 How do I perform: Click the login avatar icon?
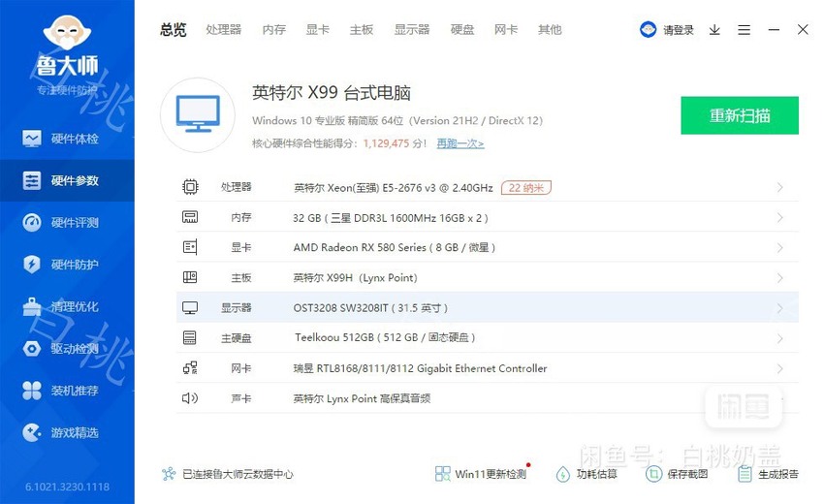648,29
